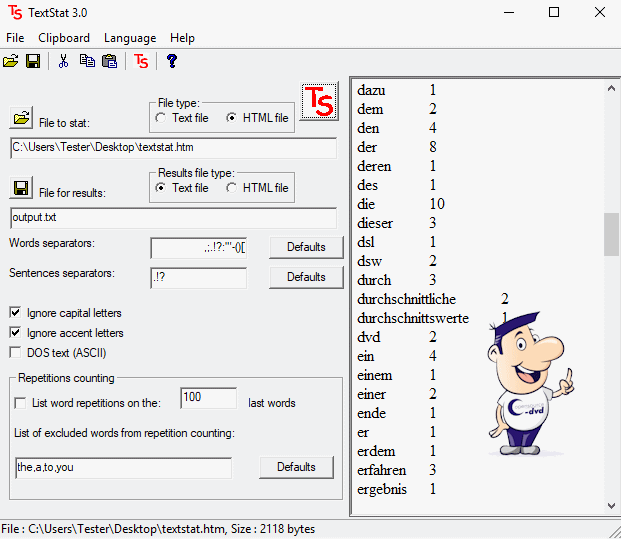Open the Clipboard menu
The height and width of the screenshot is (539, 621).
(x=64, y=38)
